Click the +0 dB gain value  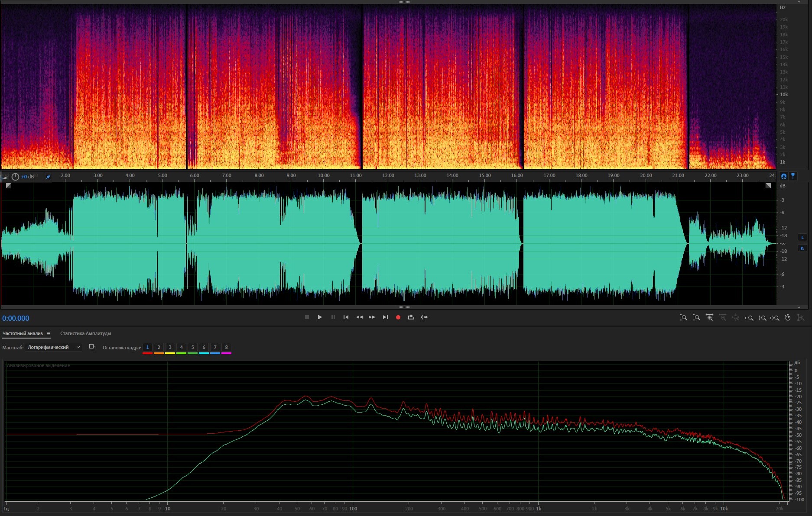pos(28,177)
